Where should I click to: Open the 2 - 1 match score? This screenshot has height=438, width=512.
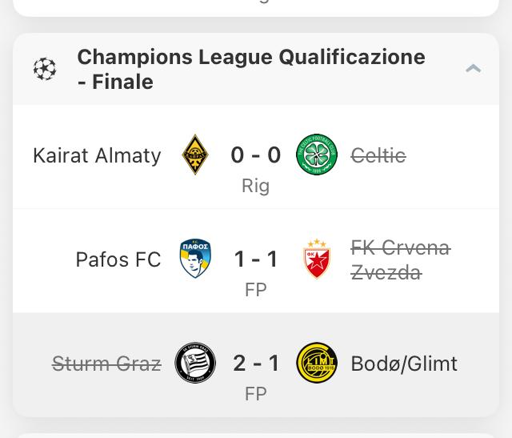(256, 363)
